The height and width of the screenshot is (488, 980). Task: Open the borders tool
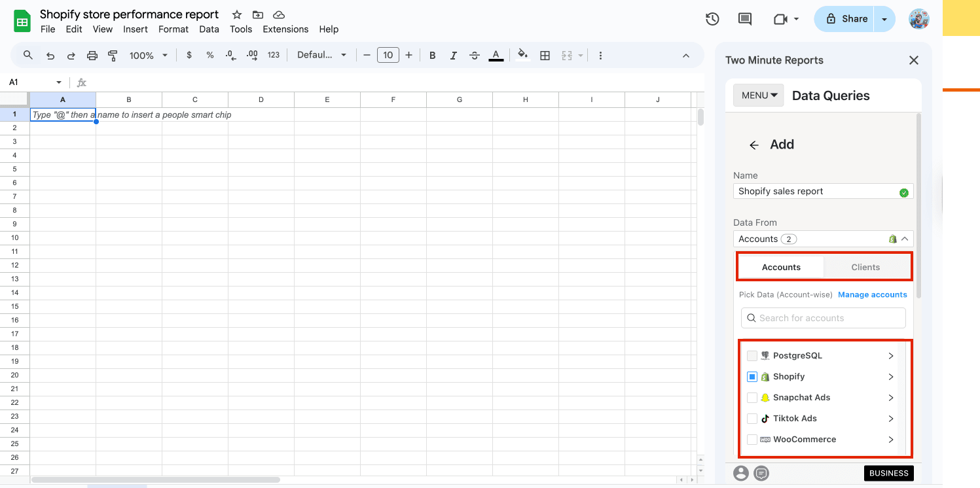point(545,56)
